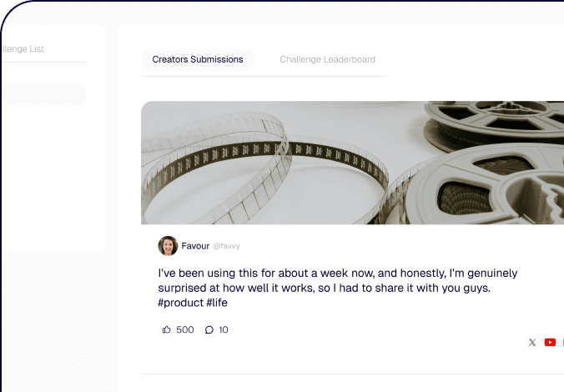Click the thumbs-up like icon on Favour's post
Image resolution: width=564 pixels, height=392 pixels.
(x=167, y=329)
